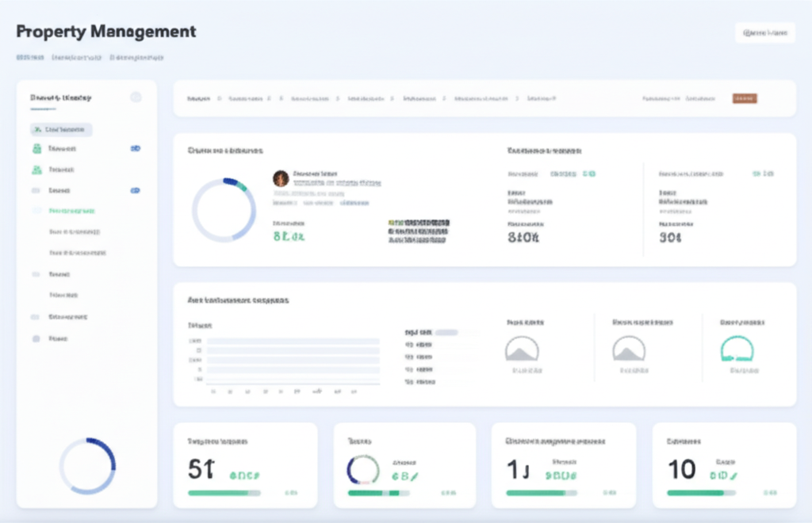Click the green progress bar in the leftmost stat card
Viewport: 812px width, 523px height.
224,493
